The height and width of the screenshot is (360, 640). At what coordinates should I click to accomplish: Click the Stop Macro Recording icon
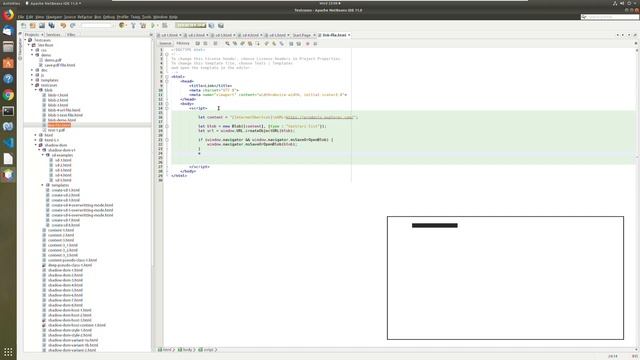[315, 43]
